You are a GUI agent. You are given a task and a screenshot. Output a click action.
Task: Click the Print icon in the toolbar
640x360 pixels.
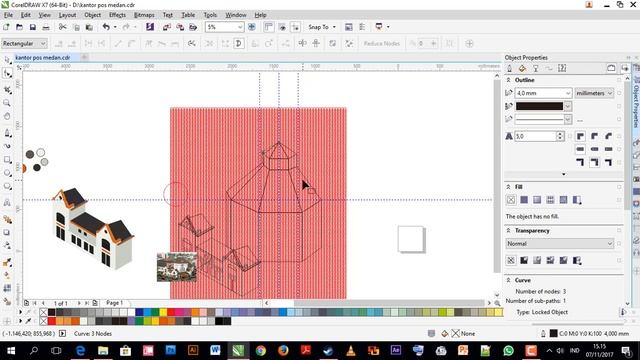(x=46, y=27)
